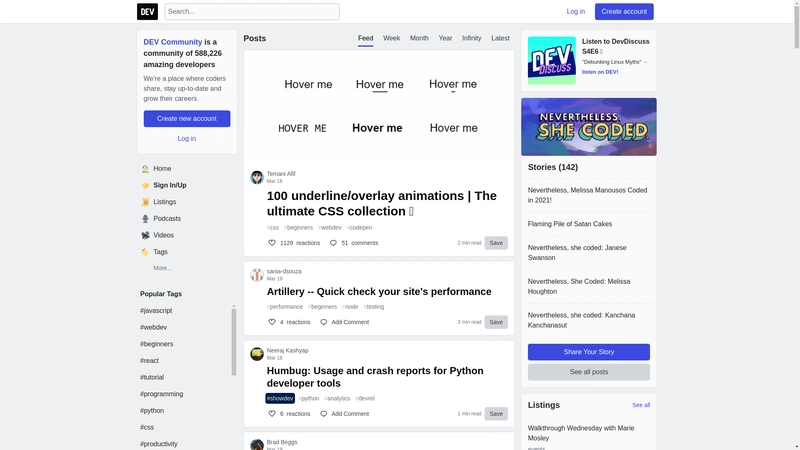This screenshot has width=800, height=450.
Task: Switch to the Year tab
Action: pyautogui.click(x=445, y=38)
